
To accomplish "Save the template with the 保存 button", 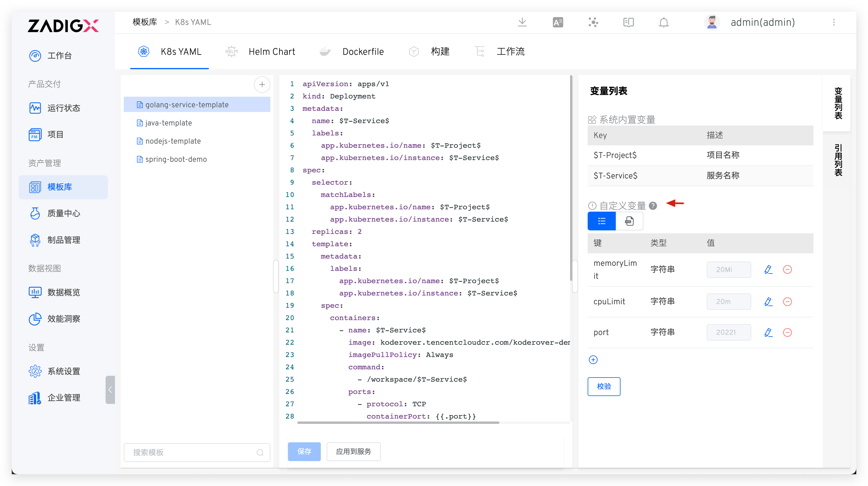I will (x=304, y=451).
